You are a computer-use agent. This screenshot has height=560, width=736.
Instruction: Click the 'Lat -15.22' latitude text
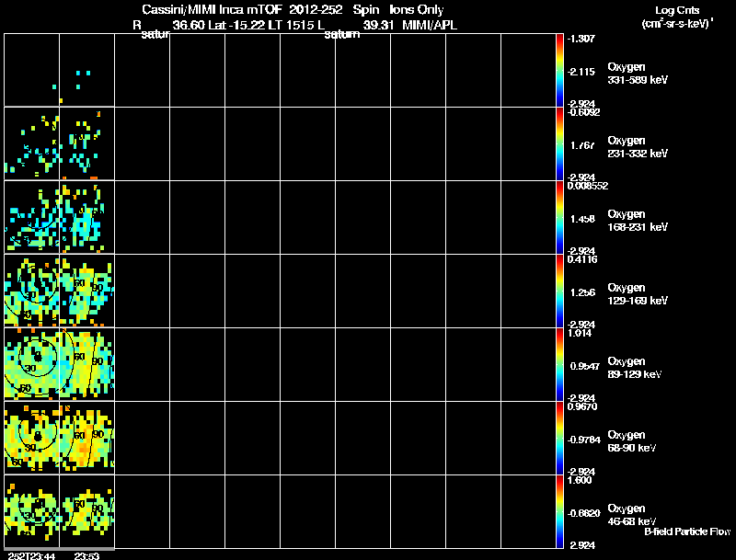[236, 26]
